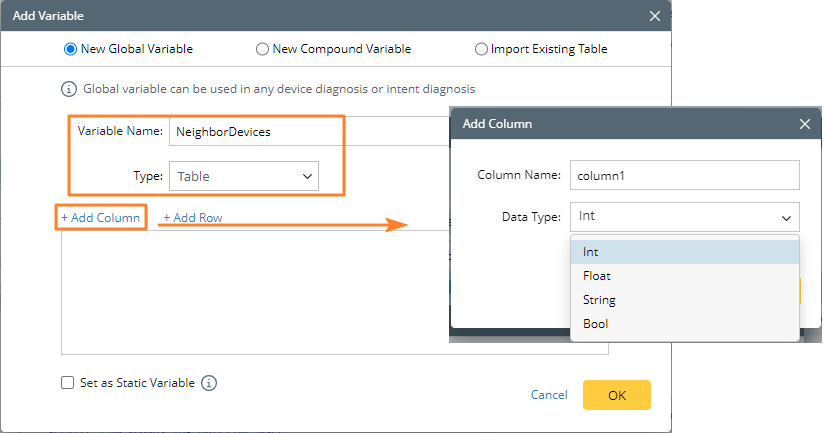
Task: Close the Add Variable dialog
Action: click(655, 16)
